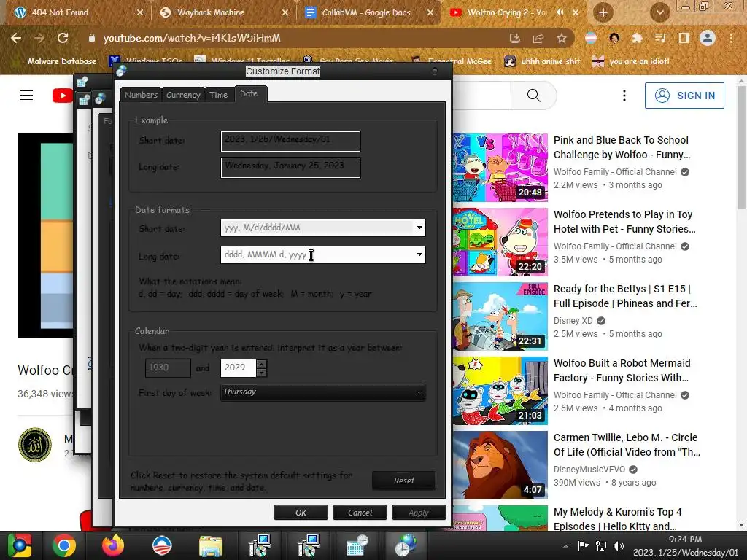Click the page vertical scrollbar thumb
This screenshot has height=560, width=747.
[741, 147]
